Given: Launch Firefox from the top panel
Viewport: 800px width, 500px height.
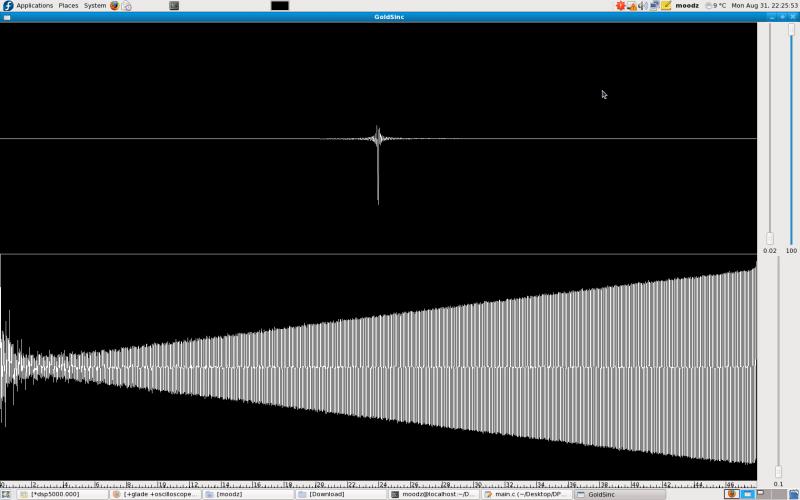Looking at the screenshot, I should pos(114,5).
